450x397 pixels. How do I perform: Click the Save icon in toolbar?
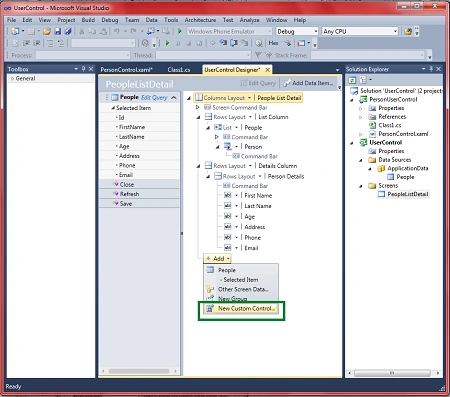pyautogui.click(x=58, y=31)
